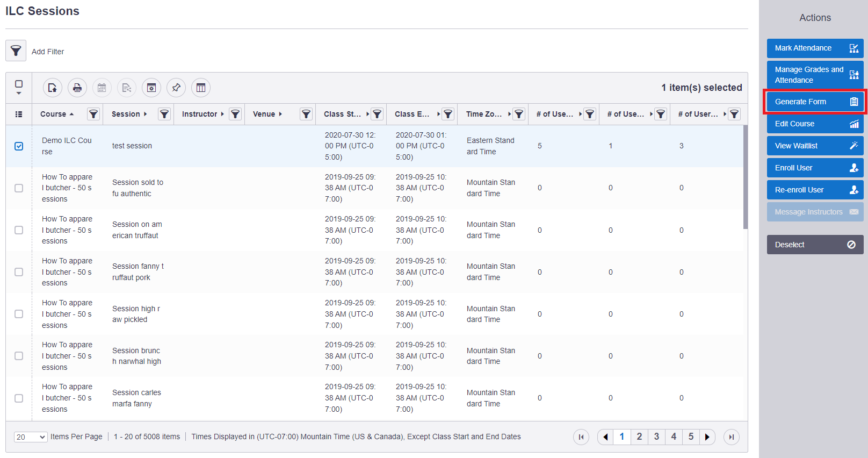Image resolution: width=868 pixels, height=458 pixels.
Task: Click the 'test session' cell
Action: (x=132, y=146)
